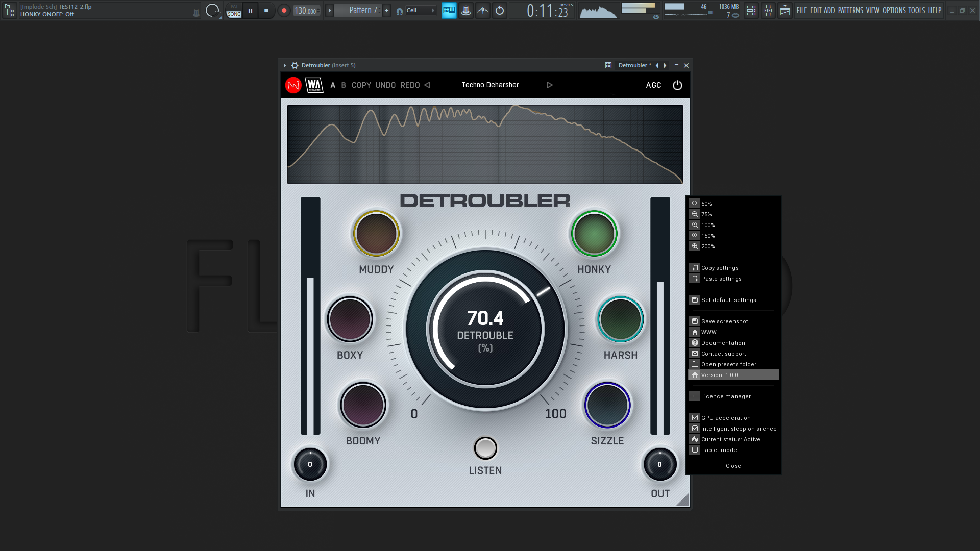The width and height of the screenshot is (980, 551).
Task: Pause playback in FL Studio
Action: click(x=250, y=10)
